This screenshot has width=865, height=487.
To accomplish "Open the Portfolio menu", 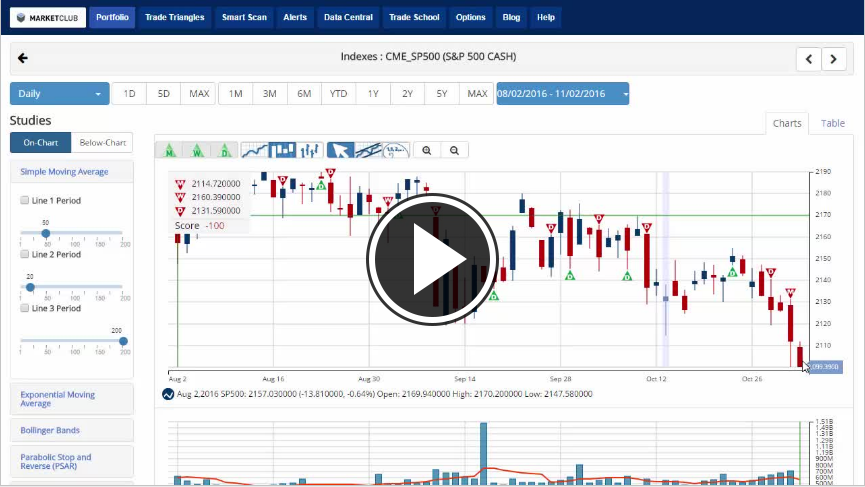I will (x=112, y=17).
